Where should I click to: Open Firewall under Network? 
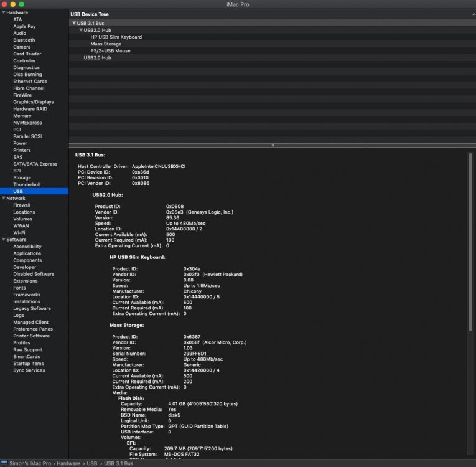[22, 205]
